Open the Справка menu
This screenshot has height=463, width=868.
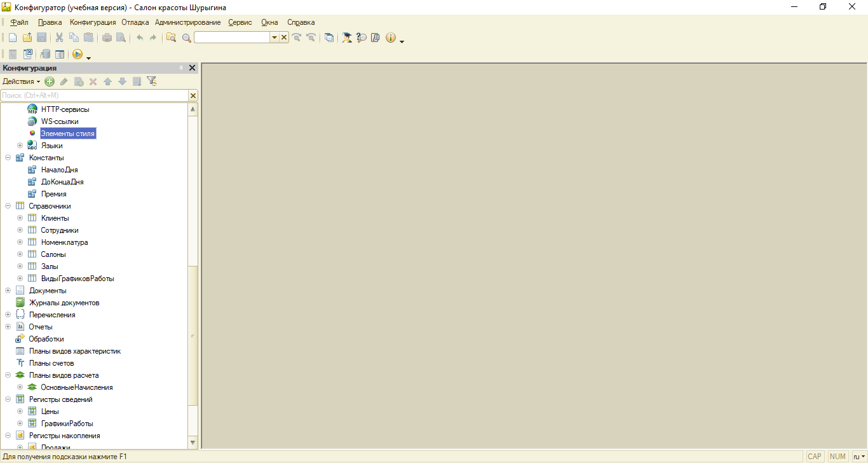pyautogui.click(x=301, y=22)
